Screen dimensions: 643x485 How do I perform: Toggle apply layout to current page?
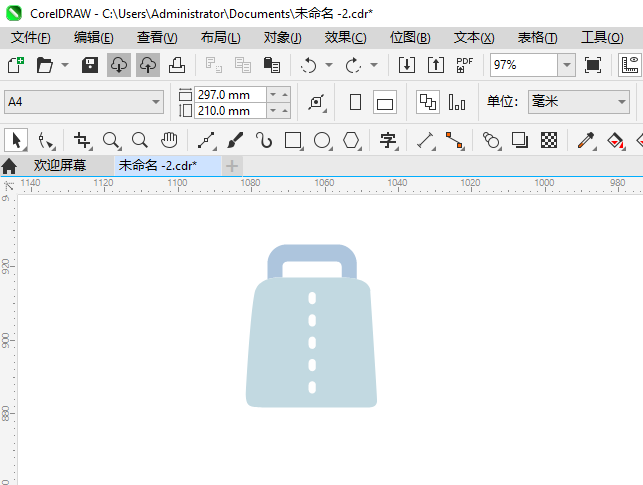[457, 102]
